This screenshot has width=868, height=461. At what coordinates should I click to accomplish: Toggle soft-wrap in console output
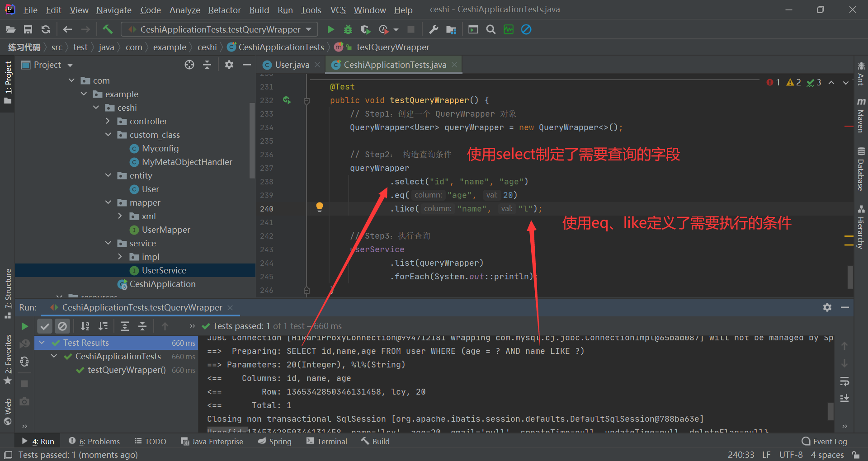[844, 381]
